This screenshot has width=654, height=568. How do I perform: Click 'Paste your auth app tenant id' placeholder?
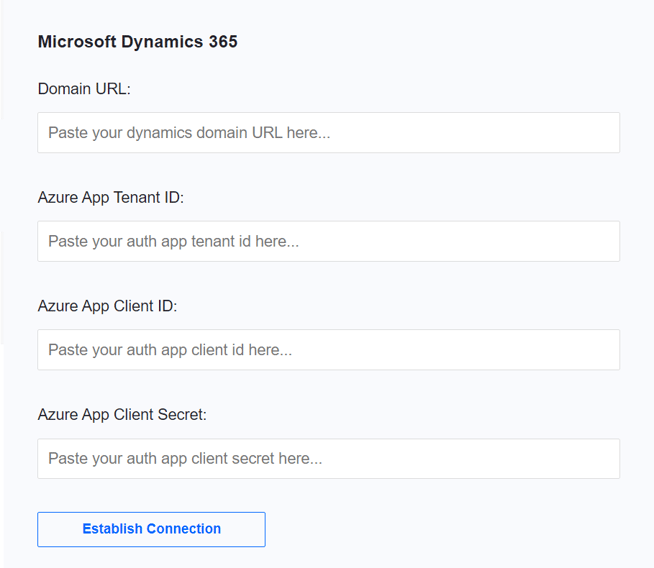(x=173, y=241)
